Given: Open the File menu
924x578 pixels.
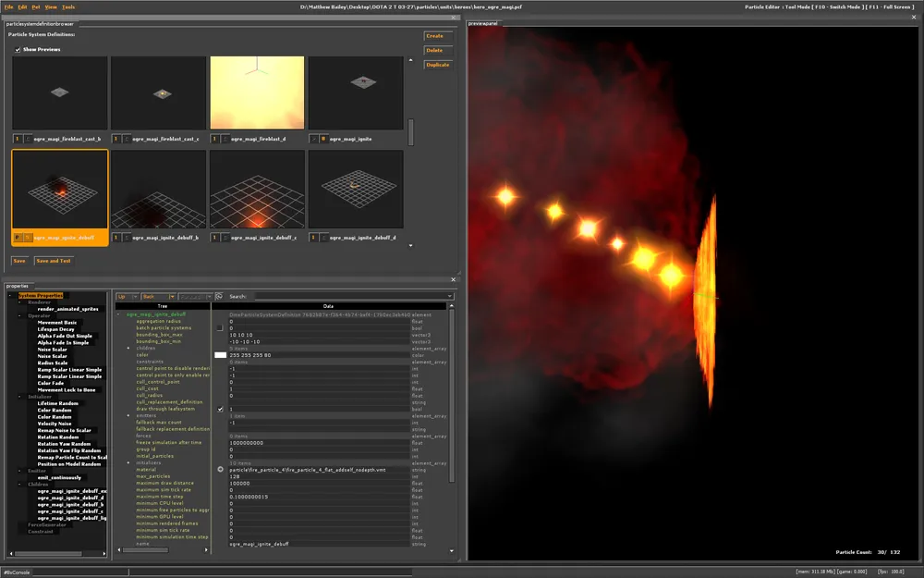Looking at the screenshot, I should click(8, 6).
